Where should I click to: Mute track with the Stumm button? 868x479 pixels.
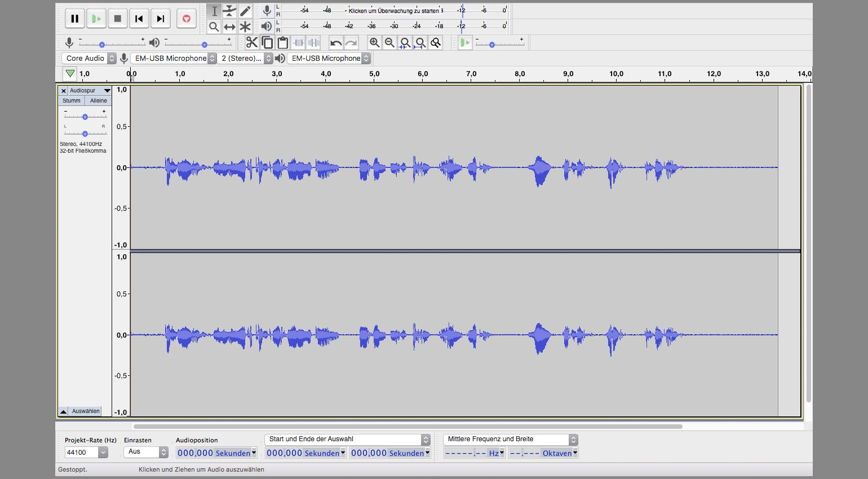pos(71,100)
